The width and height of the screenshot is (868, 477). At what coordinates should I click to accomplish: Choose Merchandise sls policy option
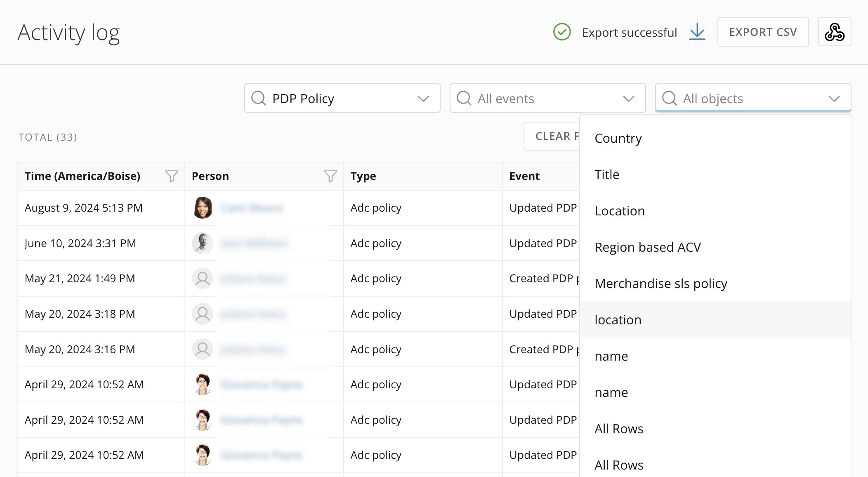pyautogui.click(x=660, y=283)
